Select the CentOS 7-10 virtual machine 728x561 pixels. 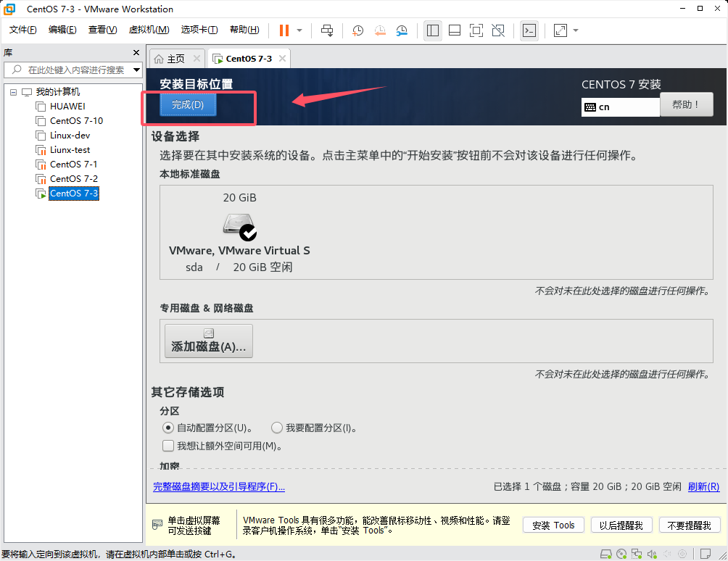coord(76,120)
